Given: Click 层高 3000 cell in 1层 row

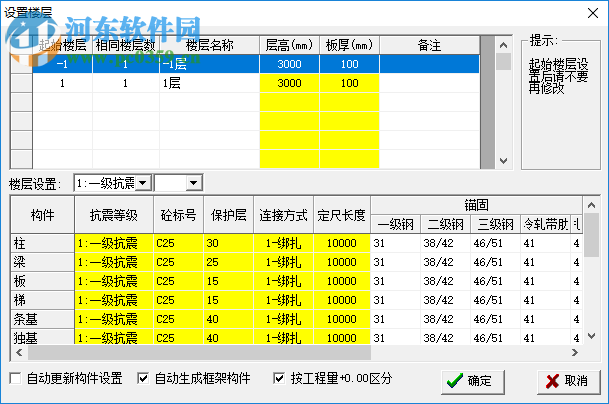Looking at the screenshot, I should (x=289, y=83).
